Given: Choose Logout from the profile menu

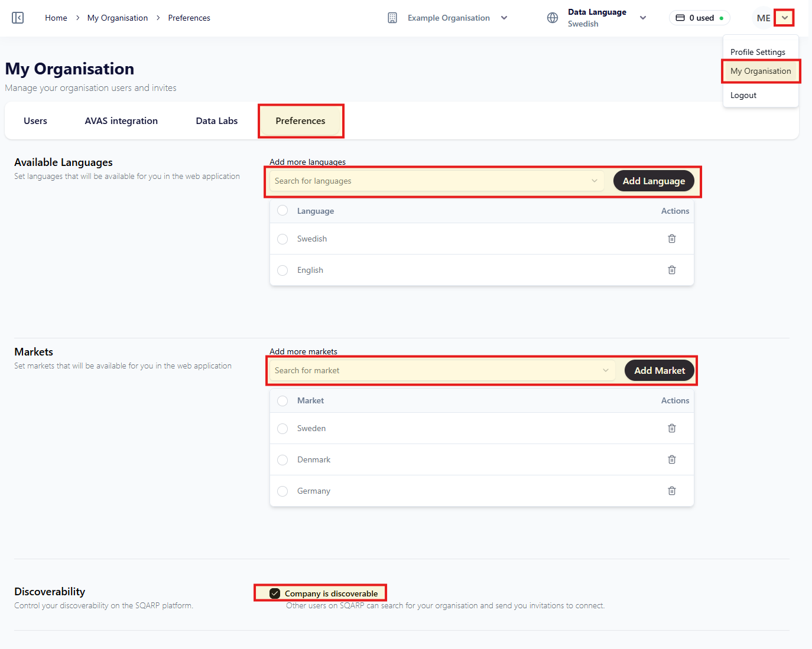Looking at the screenshot, I should (x=743, y=95).
